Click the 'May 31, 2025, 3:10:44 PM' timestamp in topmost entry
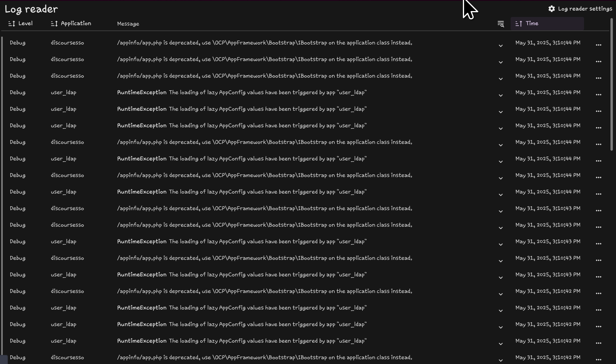 548,43
